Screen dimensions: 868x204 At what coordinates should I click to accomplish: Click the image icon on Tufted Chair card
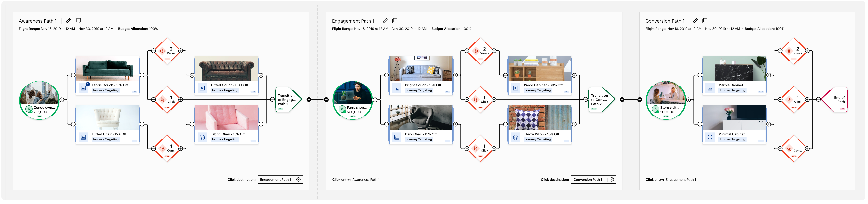pyautogui.click(x=83, y=137)
